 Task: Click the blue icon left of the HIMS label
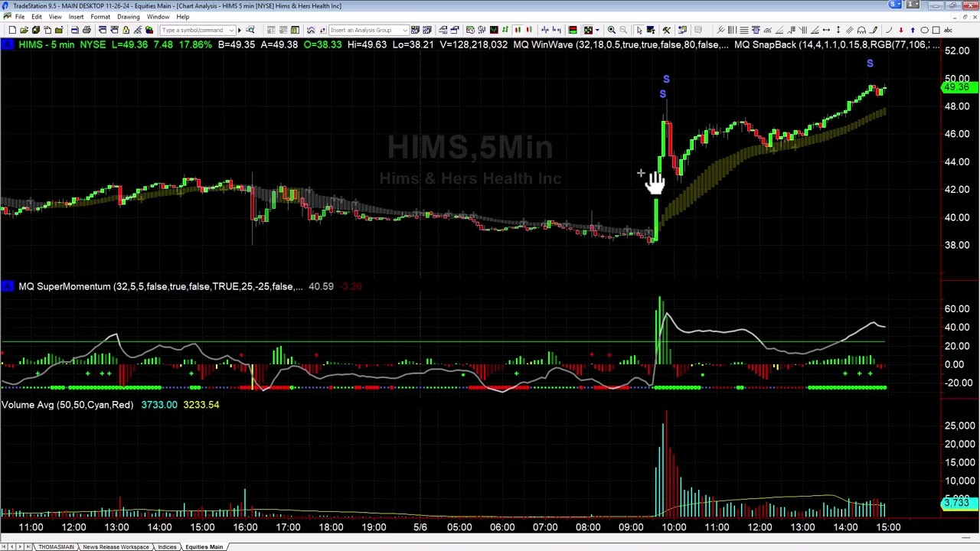click(8, 45)
